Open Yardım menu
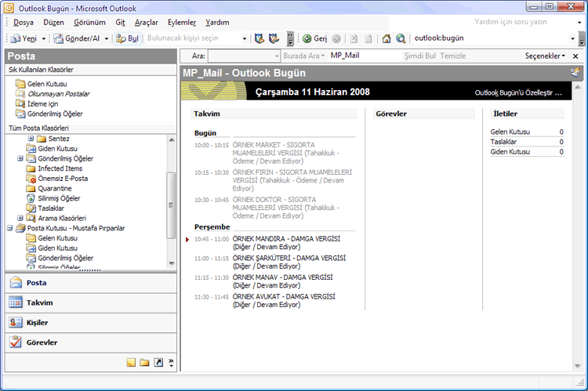 pyautogui.click(x=217, y=23)
